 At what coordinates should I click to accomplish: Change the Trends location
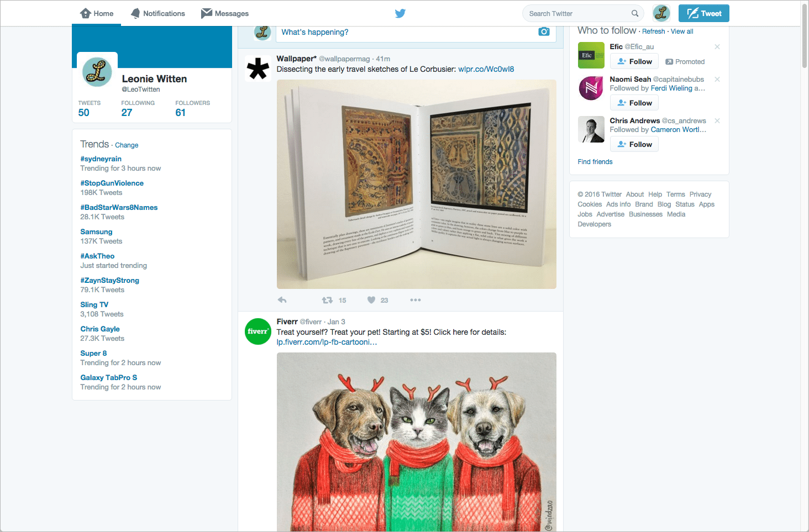coord(127,145)
